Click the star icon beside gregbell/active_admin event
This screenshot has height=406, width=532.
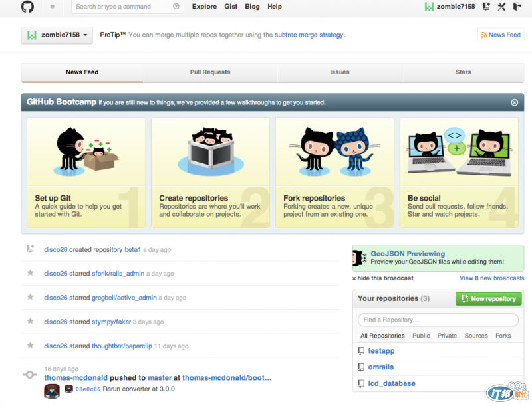pos(30,297)
